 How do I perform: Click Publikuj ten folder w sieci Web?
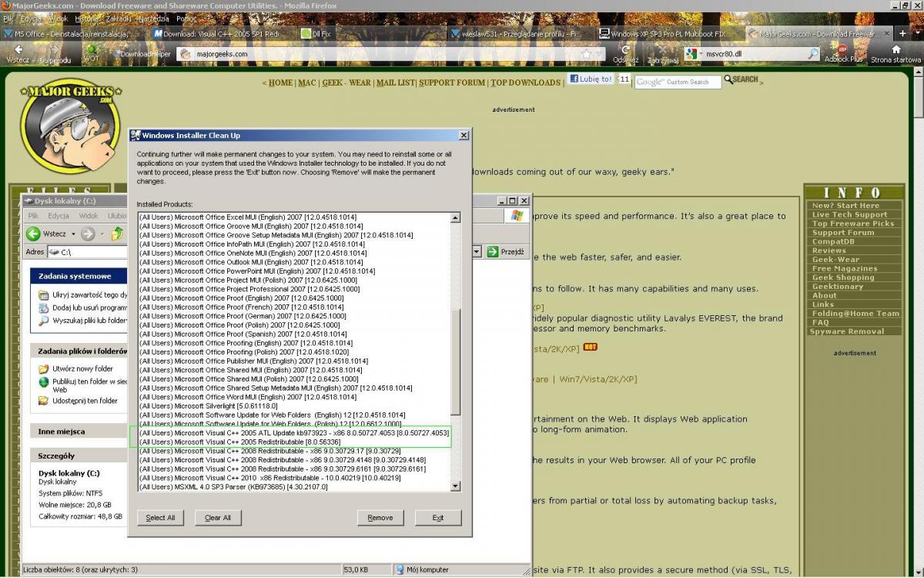(x=82, y=385)
